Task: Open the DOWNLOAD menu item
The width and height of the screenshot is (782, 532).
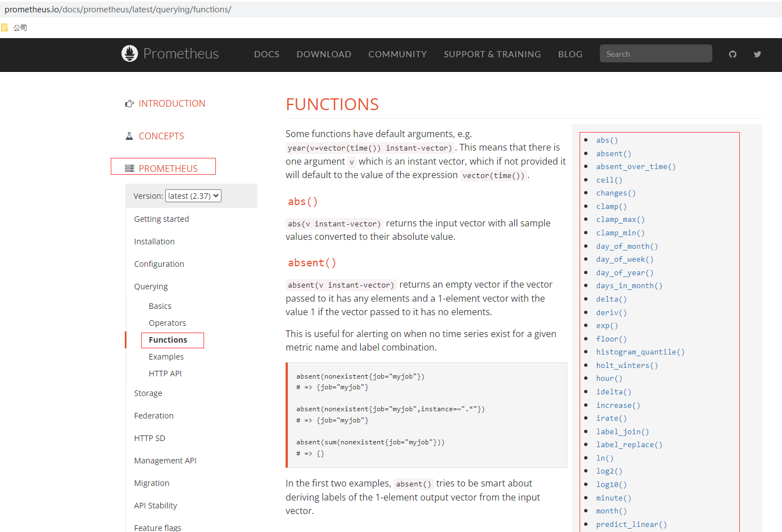Action: click(x=324, y=54)
